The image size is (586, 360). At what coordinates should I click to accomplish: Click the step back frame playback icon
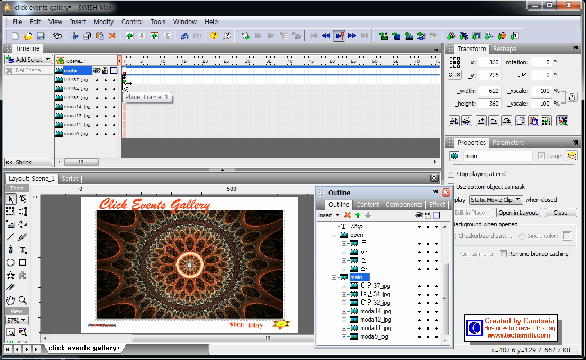[x=326, y=36]
